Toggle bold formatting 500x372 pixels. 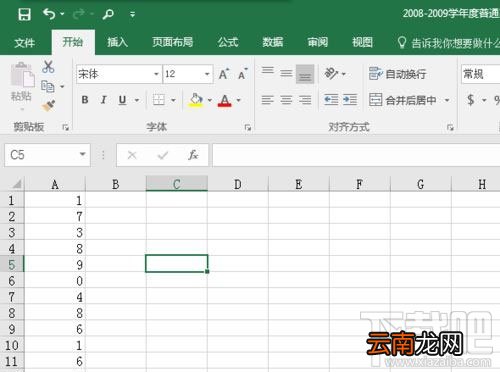(85, 100)
